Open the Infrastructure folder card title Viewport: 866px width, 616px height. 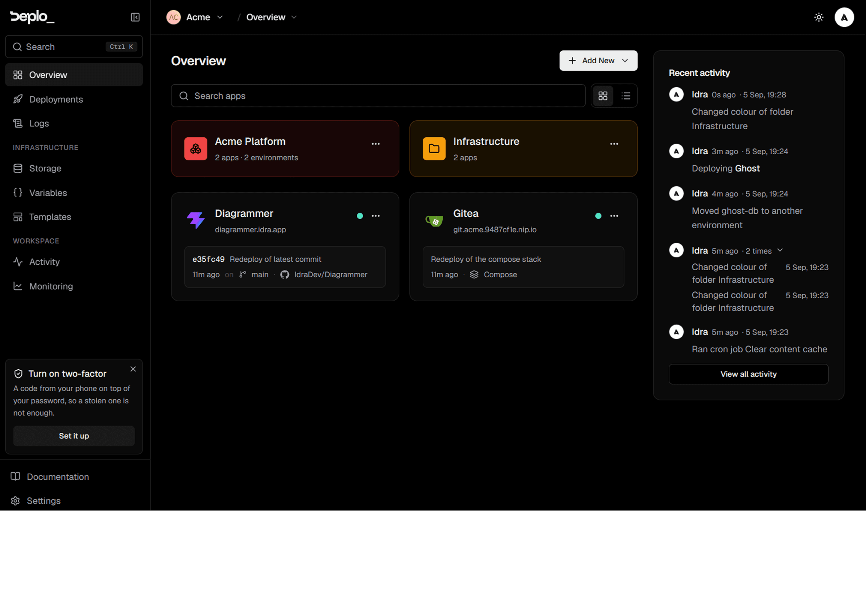pyautogui.click(x=486, y=142)
